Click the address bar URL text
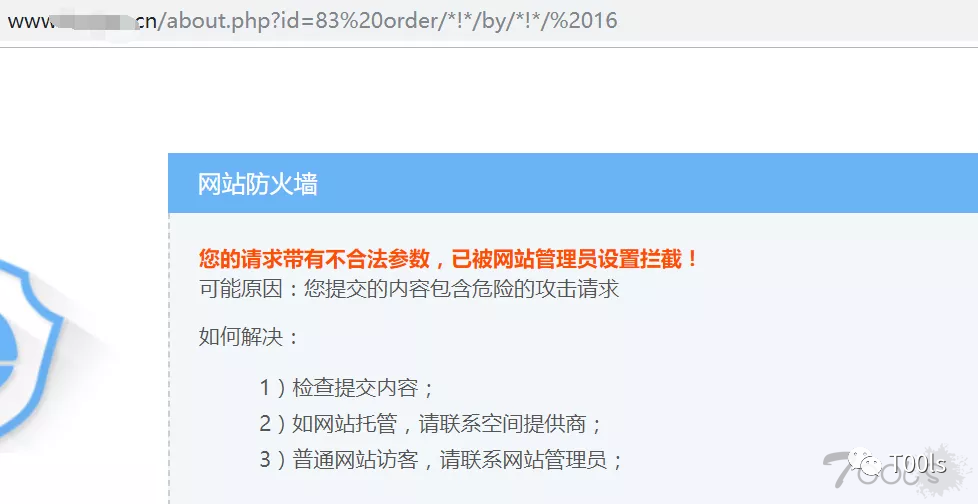Image resolution: width=978 pixels, height=504 pixels. 312,21
